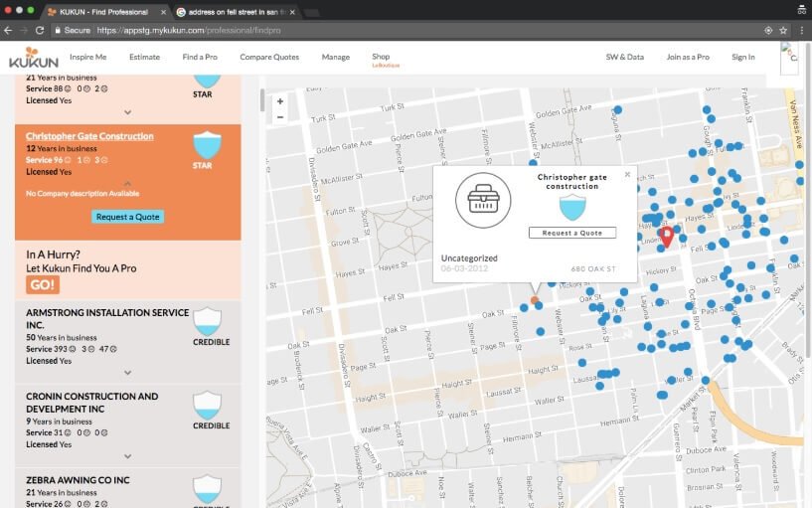
Task: Click CRONIN CONSTRUCTION AND DEVELPMENT INC title
Action: 92,403
